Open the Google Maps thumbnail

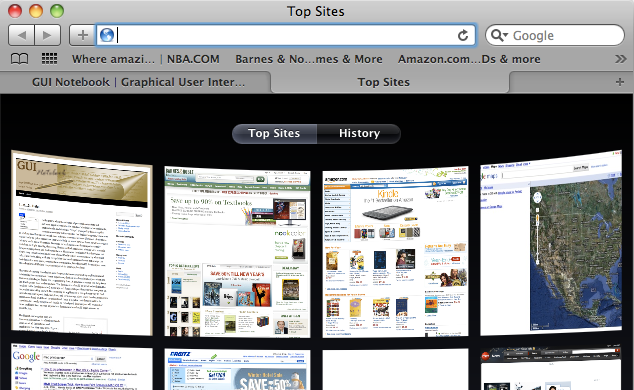(x=551, y=243)
